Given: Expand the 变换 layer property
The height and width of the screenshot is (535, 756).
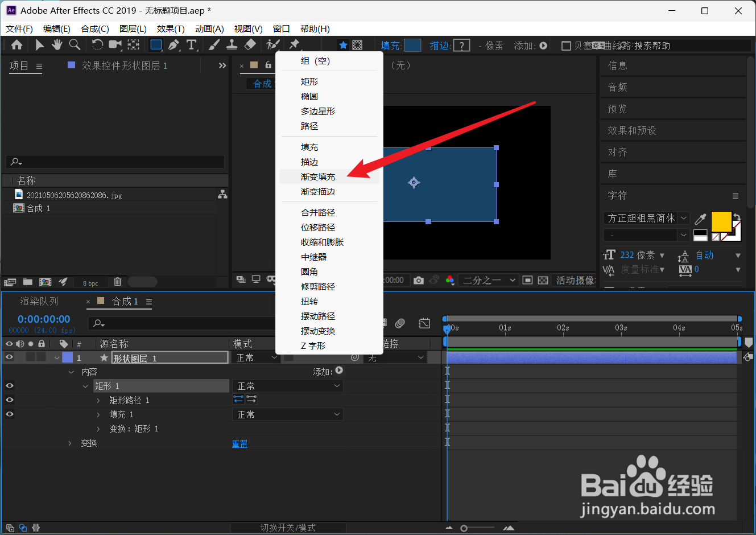Looking at the screenshot, I should click(x=70, y=443).
